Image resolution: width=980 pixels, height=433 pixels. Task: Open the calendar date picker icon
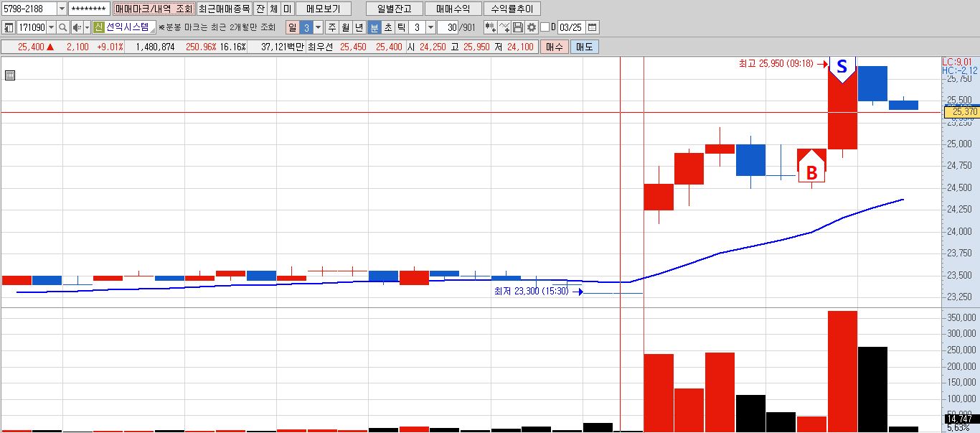pyautogui.click(x=592, y=27)
